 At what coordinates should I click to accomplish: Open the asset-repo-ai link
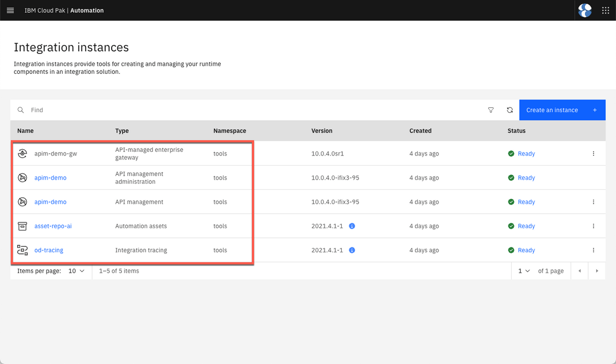[x=53, y=226]
